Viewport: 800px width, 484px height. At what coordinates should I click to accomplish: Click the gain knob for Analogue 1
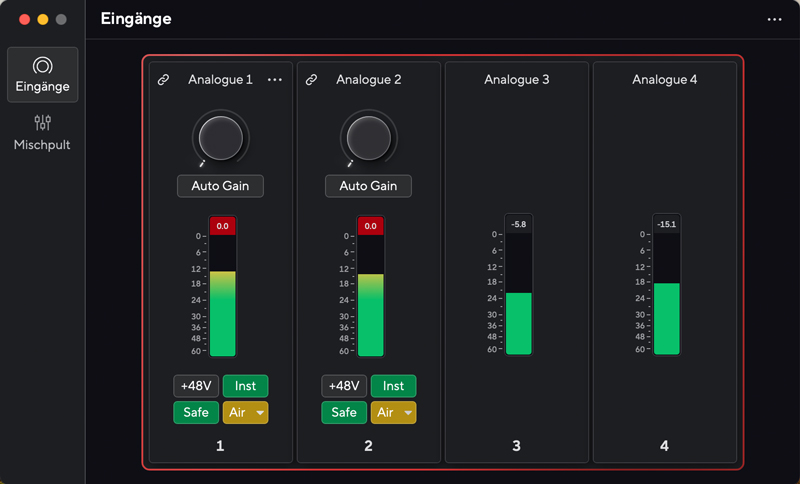pyautogui.click(x=220, y=138)
